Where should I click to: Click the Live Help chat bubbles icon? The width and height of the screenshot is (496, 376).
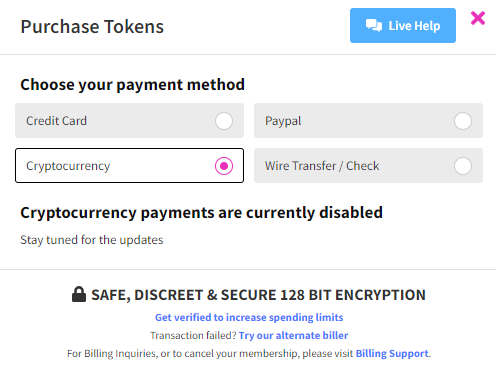[x=374, y=25]
